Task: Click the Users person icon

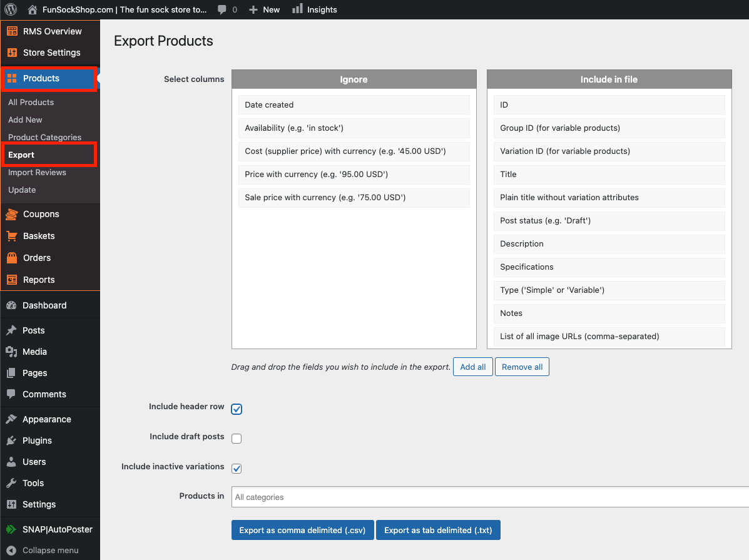Action: [11, 462]
